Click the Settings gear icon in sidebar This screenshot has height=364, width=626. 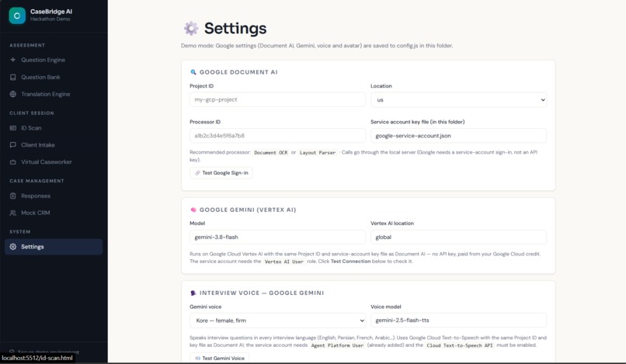(12, 247)
